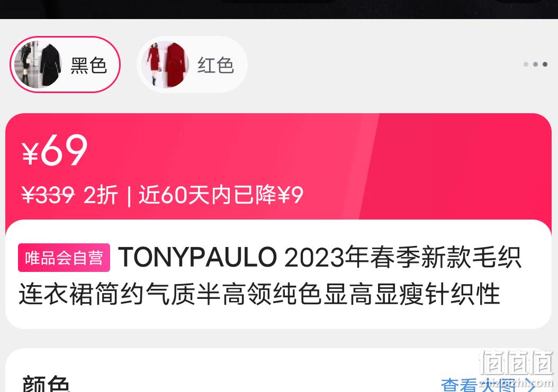This screenshot has width=558, height=392.
Task: Click the third carousel page dot
Action: 545,65
